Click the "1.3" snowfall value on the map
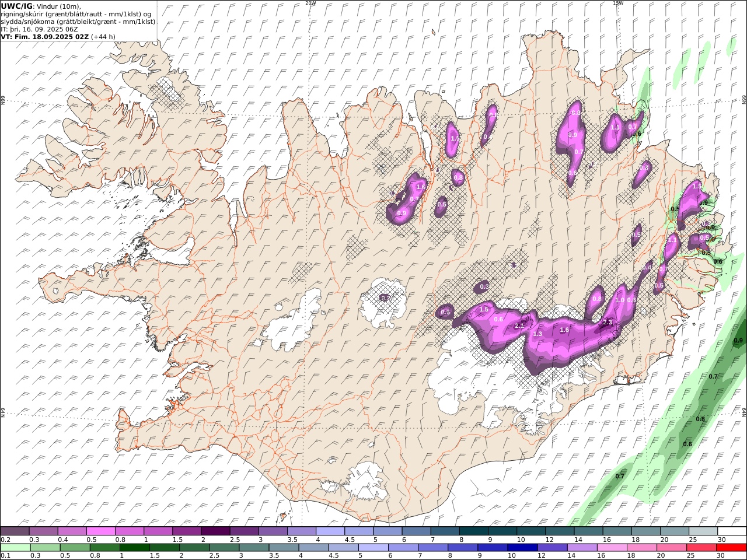Image resolution: width=747 pixels, height=560 pixels. tap(537, 334)
